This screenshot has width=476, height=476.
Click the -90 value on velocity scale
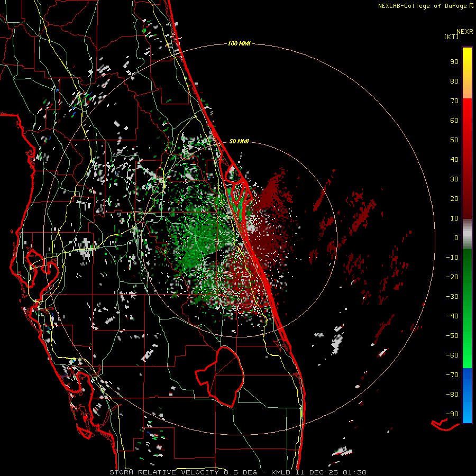point(452,414)
